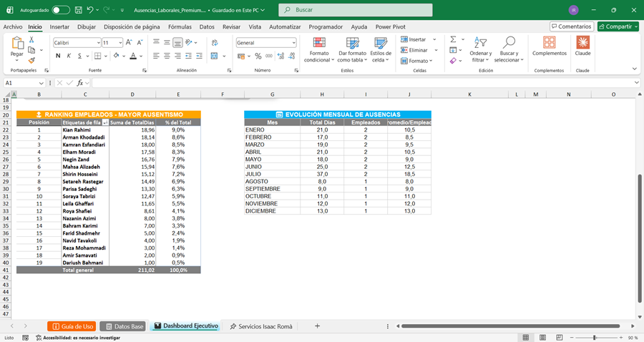This screenshot has height=342, width=644.
Task: Click the Autosuma sigma icon
Action: [453, 39]
